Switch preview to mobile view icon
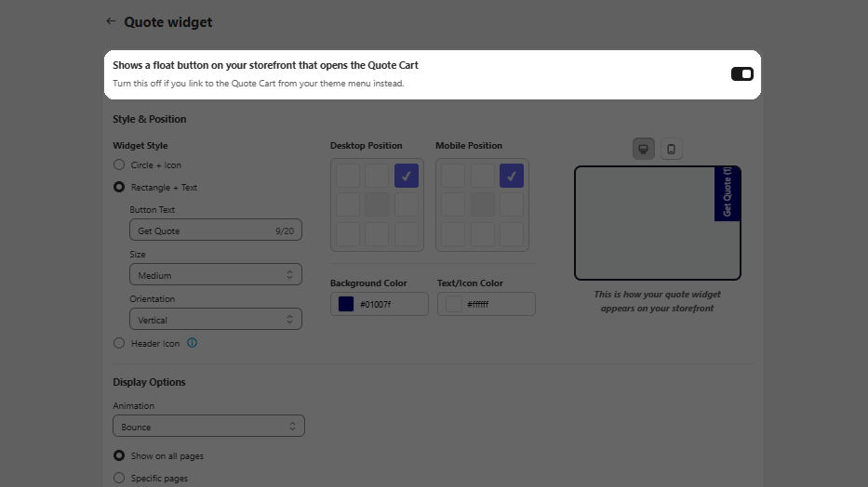The width and height of the screenshot is (868, 487). point(671,149)
